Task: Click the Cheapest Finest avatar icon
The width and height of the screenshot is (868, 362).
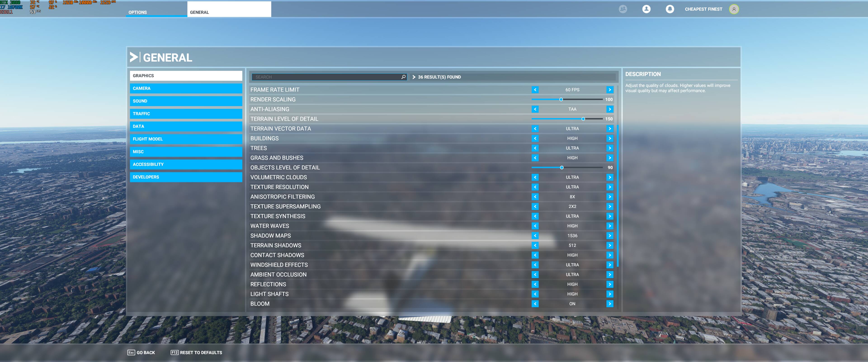Action: pyautogui.click(x=734, y=9)
